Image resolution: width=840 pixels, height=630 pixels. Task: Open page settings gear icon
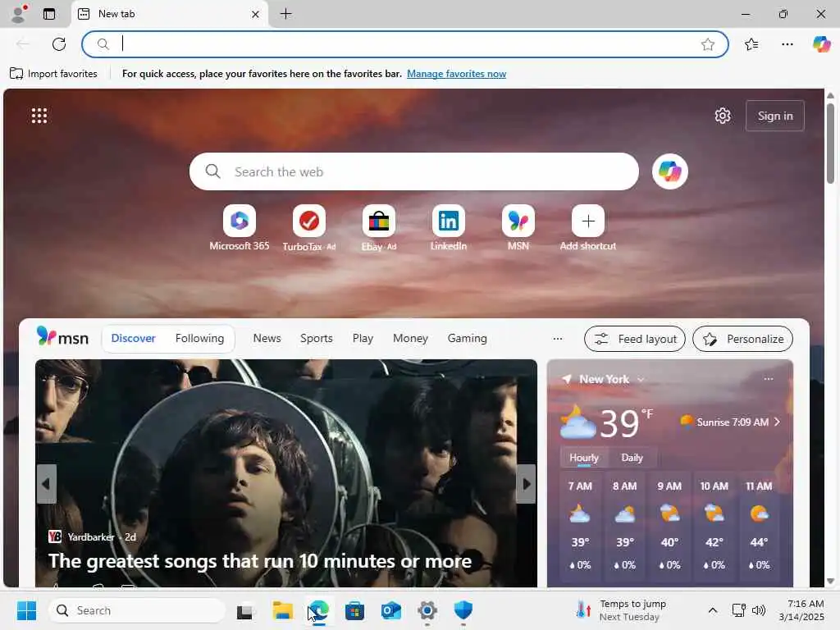pos(723,116)
